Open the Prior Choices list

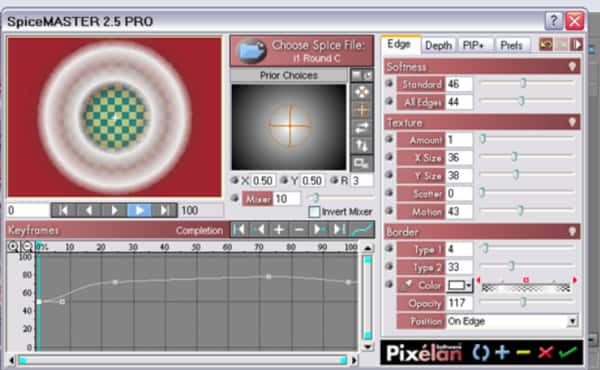coord(289,75)
